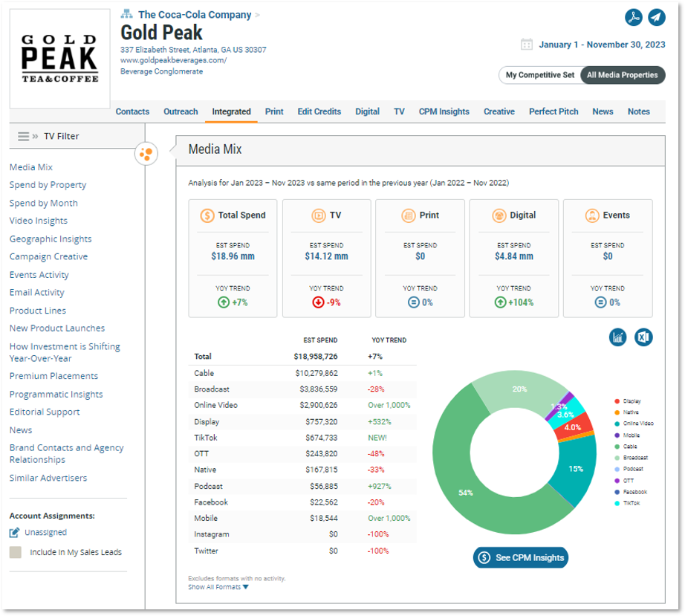Click the Online Video row spend $2,900,626

(x=319, y=405)
